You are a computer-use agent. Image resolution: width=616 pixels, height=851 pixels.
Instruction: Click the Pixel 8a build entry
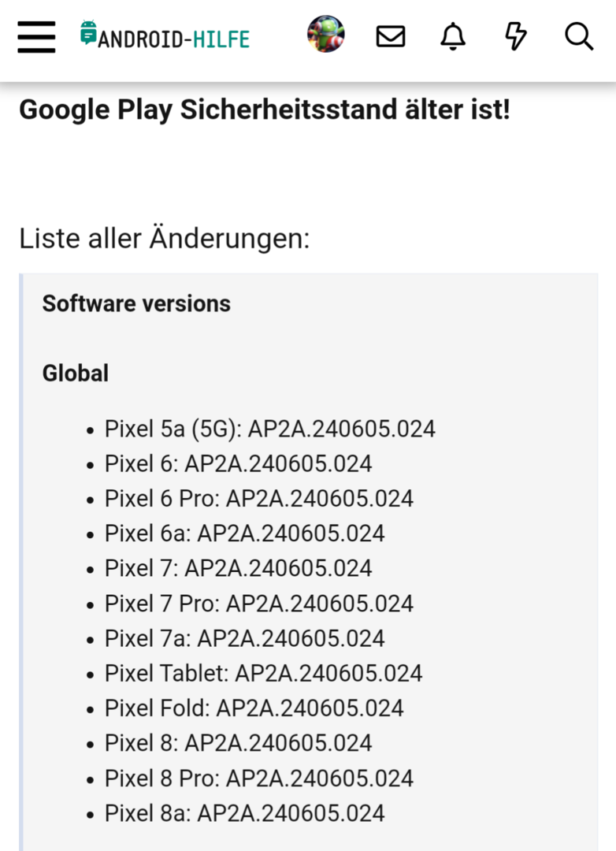(x=244, y=813)
